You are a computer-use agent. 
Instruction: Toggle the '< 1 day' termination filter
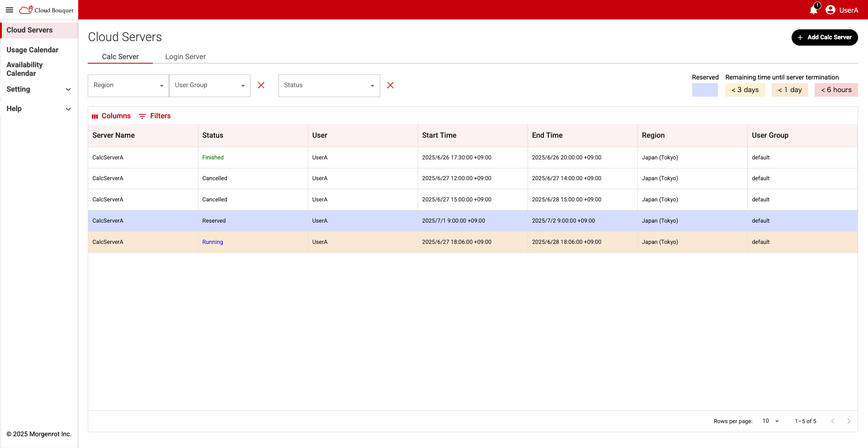[x=790, y=89]
